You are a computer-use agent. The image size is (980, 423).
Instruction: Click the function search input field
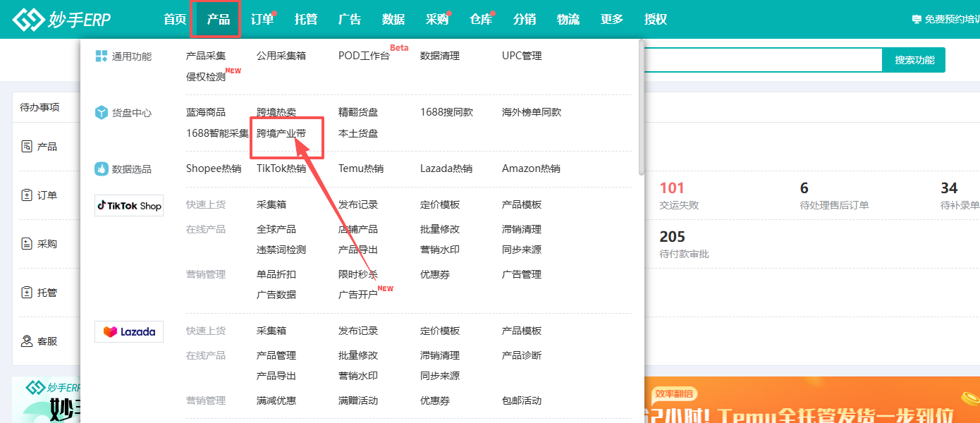tap(764, 60)
